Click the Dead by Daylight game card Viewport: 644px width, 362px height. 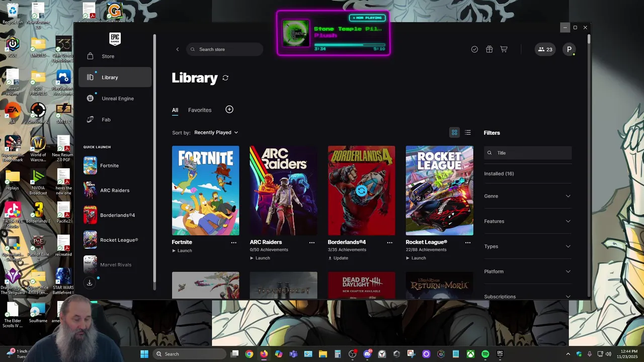point(361,285)
